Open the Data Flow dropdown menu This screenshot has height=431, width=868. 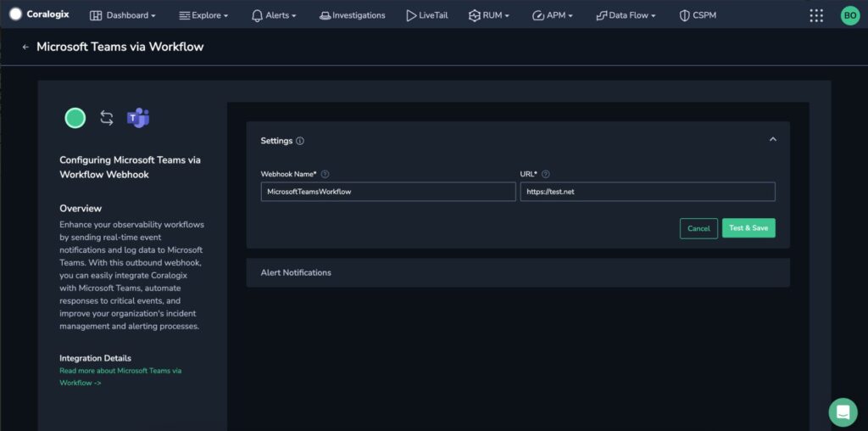coord(626,15)
